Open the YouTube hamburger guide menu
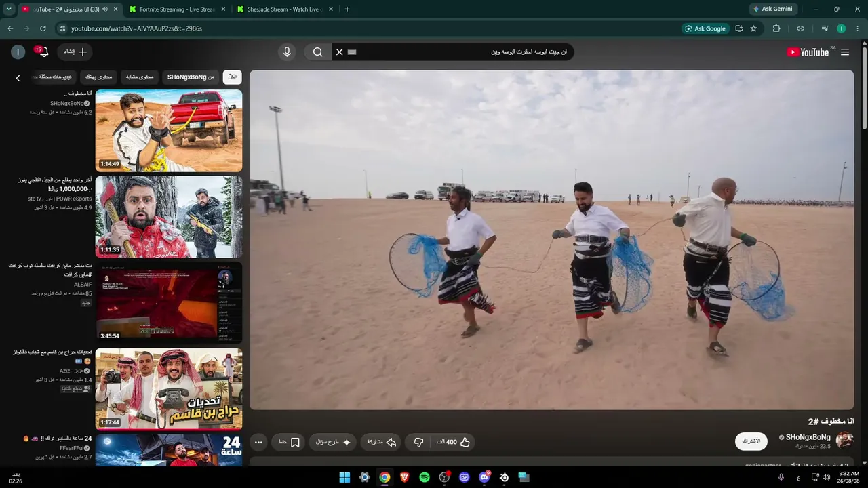This screenshot has height=488, width=868. (845, 52)
